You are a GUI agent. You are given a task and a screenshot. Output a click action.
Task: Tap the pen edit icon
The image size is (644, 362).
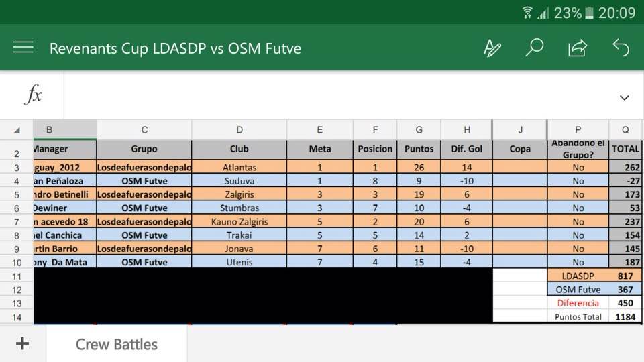(x=492, y=48)
